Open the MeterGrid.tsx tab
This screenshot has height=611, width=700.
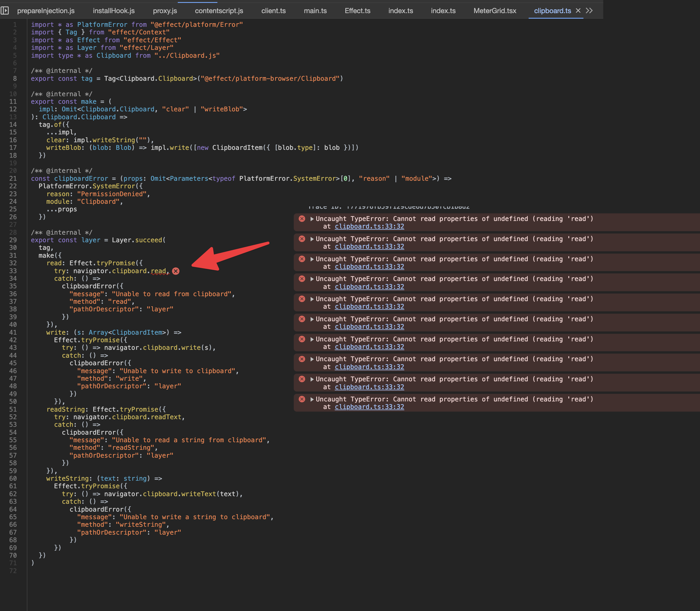495,10
